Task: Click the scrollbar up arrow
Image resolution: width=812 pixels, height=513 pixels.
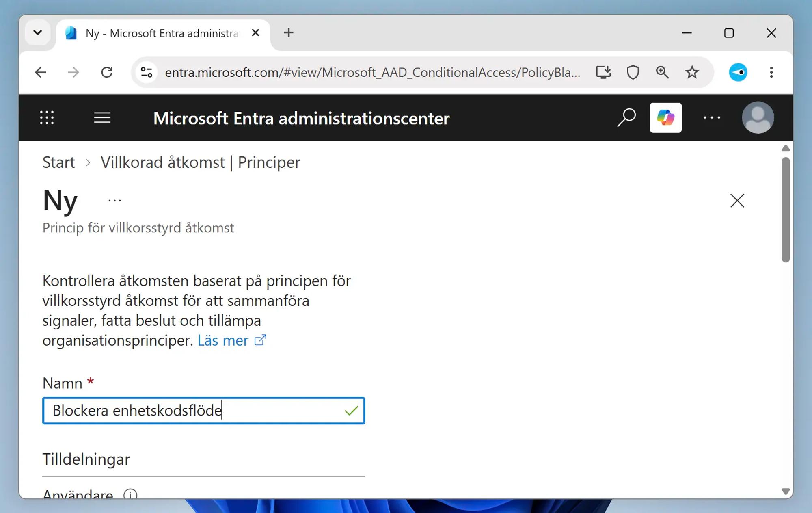Action: 786,148
